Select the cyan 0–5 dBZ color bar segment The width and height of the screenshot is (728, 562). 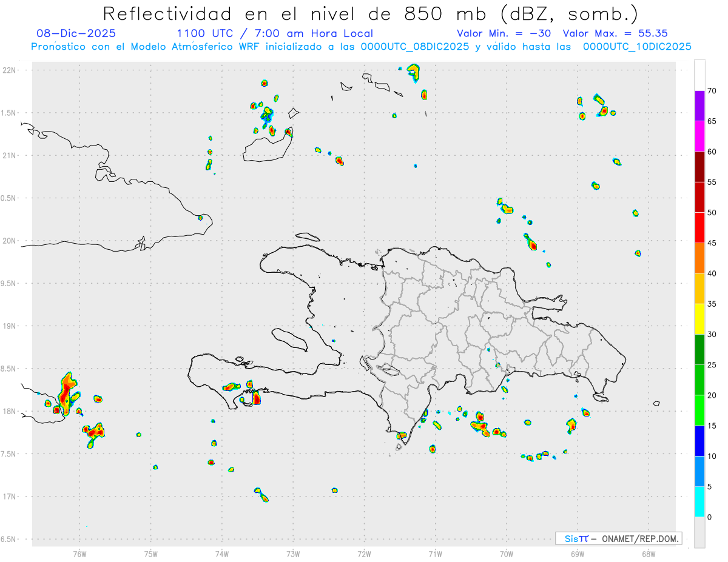699,502
